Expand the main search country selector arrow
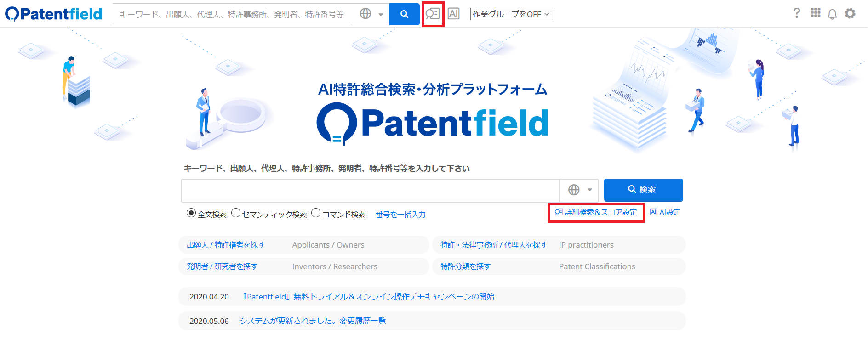 [590, 190]
